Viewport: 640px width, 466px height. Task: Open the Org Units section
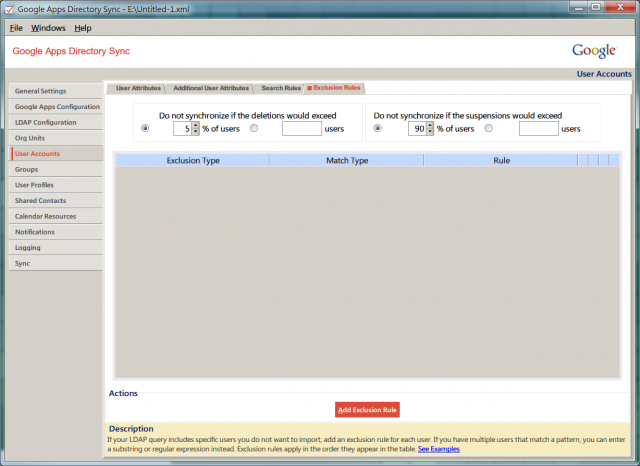(56, 138)
